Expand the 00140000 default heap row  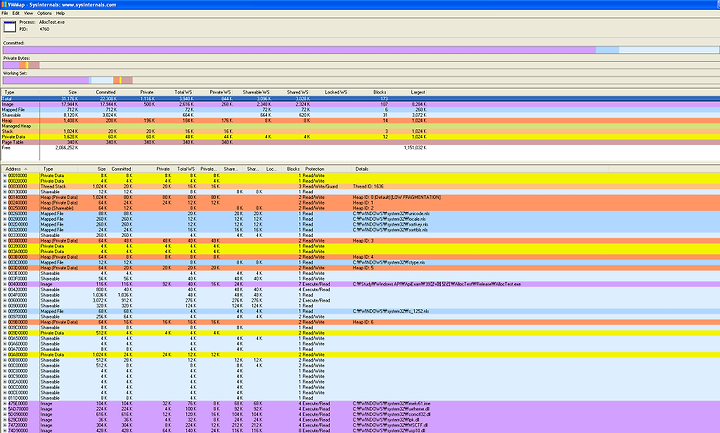5,197
